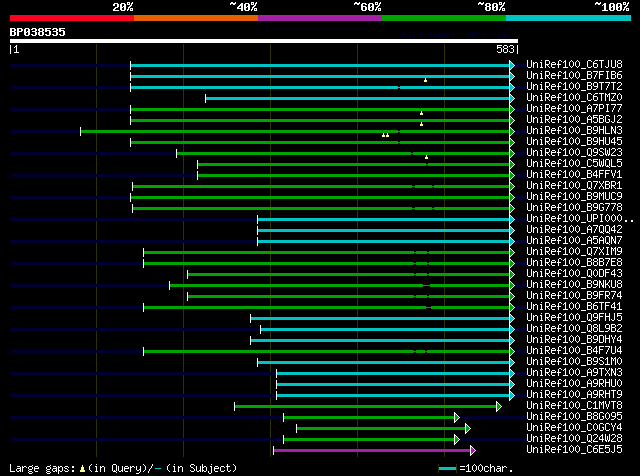Select the UniRef100_B7FIB6 label
This screenshot has width=640, height=476.
pos(574,76)
